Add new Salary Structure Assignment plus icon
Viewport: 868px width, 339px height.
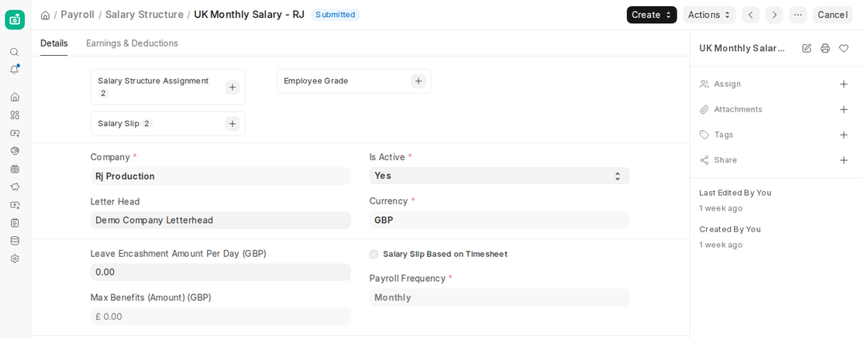[232, 87]
